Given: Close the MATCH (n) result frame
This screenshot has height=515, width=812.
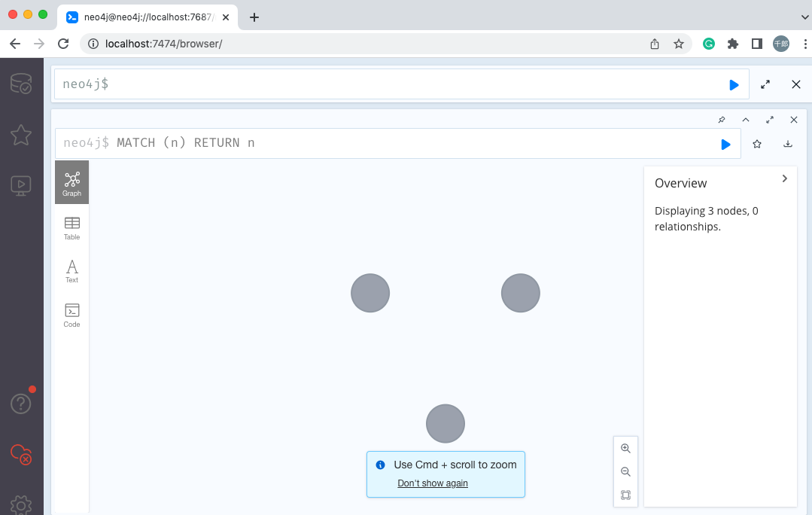Looking at the screenshot, I should tap(794, 120).
